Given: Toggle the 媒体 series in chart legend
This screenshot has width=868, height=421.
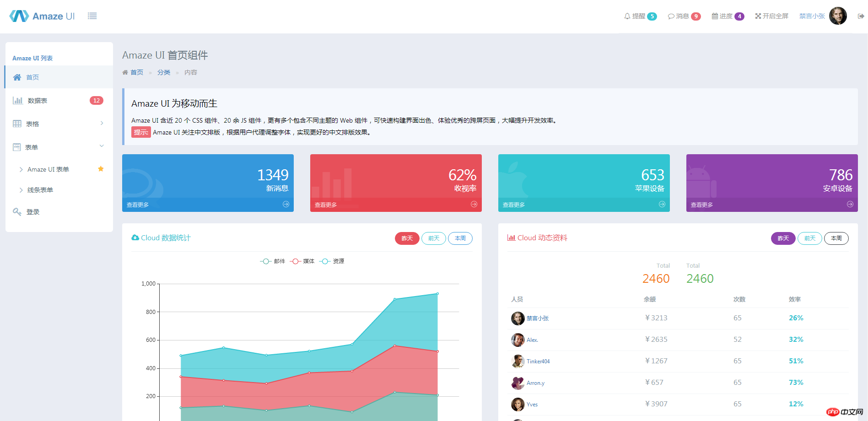Looking at the screenshot, I should (302, 261).
